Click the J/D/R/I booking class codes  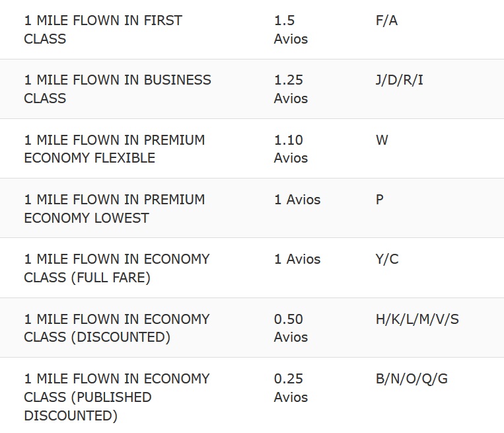click(399, 80)
